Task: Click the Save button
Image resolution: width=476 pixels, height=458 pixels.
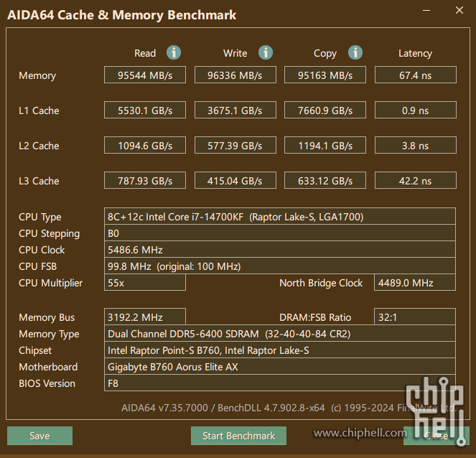Action: point(39,436)
